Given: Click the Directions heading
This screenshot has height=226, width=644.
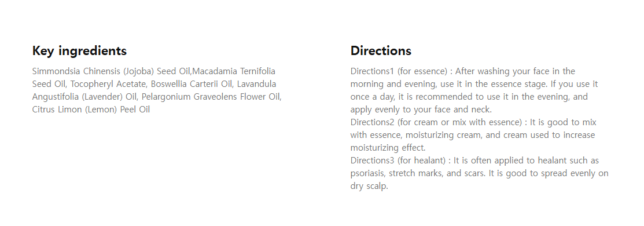Looking at the screenshot, I should coord(381,50).
